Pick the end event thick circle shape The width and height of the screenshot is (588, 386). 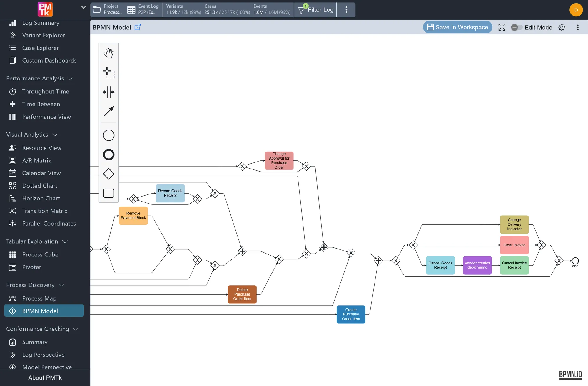pyautogui.click(x=109, y=155)
